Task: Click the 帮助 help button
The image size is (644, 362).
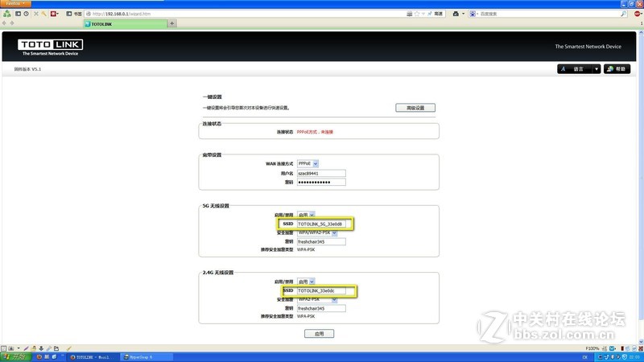Action: [x=617, y=69]
